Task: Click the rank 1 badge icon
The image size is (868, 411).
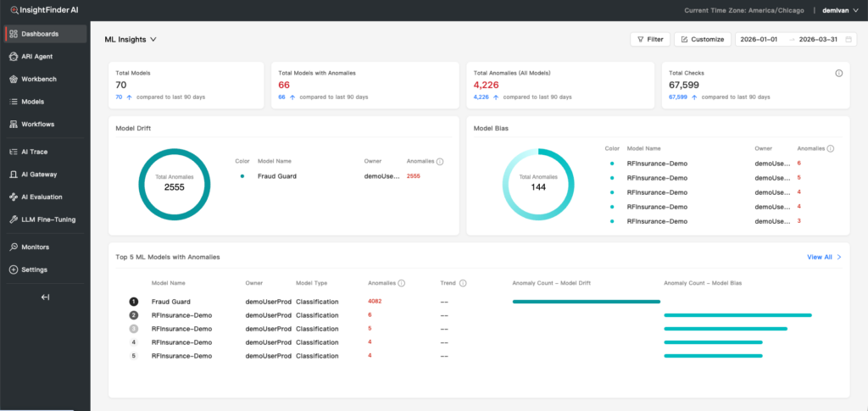Action: (x=133, y=302)
